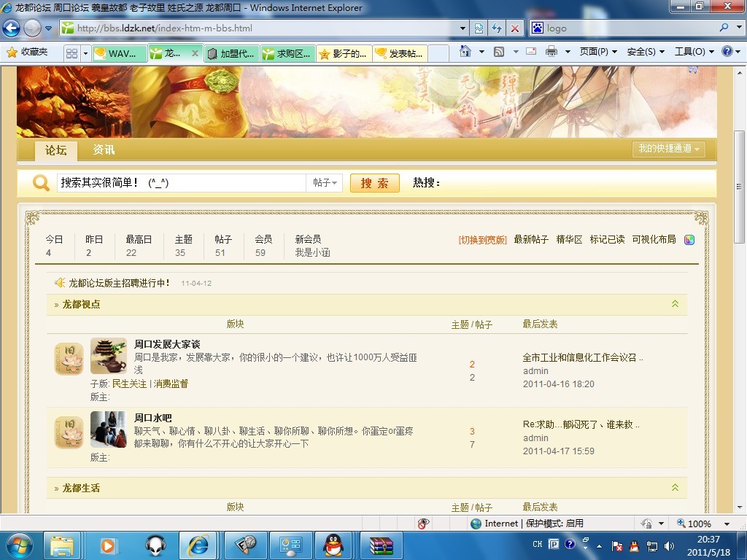Refresh the page with the refresh icon

pos(497,28)
